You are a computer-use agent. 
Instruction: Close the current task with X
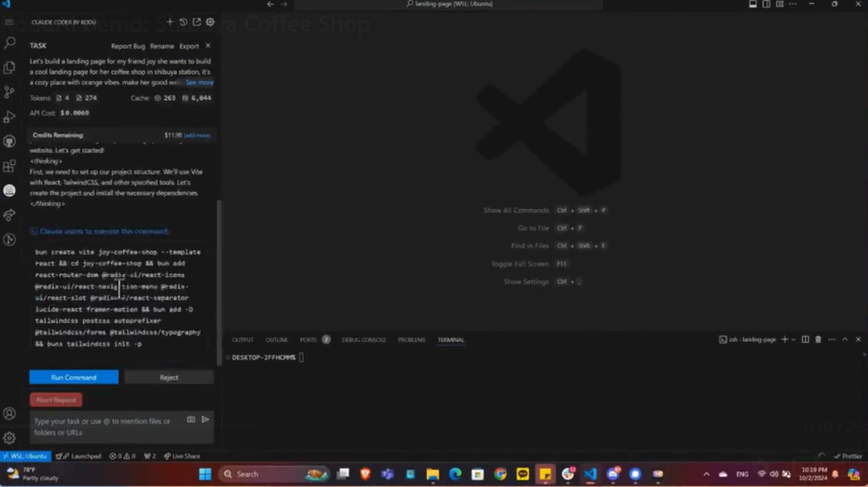coord(208,46)
